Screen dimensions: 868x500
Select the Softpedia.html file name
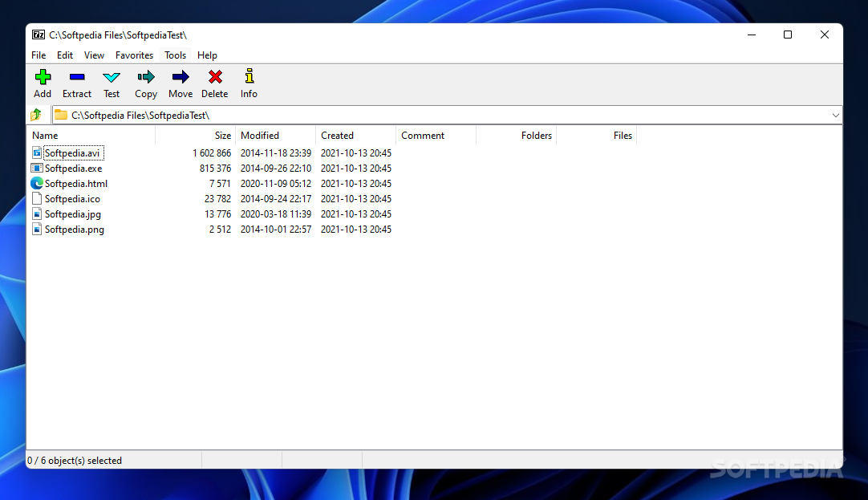[76, 183]
